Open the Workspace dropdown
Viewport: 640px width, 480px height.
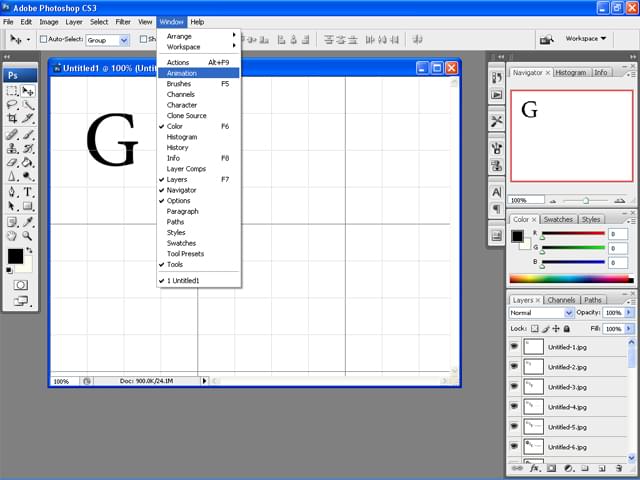[x=586, y=38]
